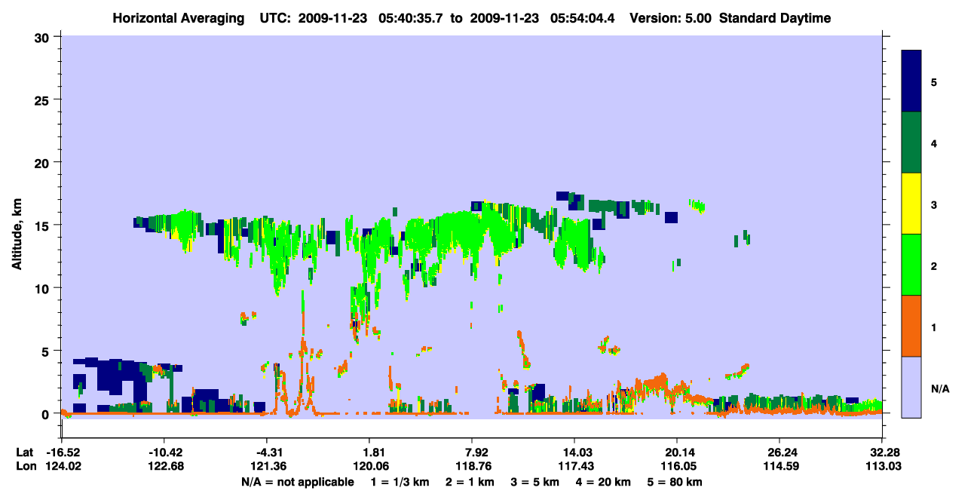Click the 'Lon' row label
The width and height of the screenshot is (980, 503).
tap(26, 466)
